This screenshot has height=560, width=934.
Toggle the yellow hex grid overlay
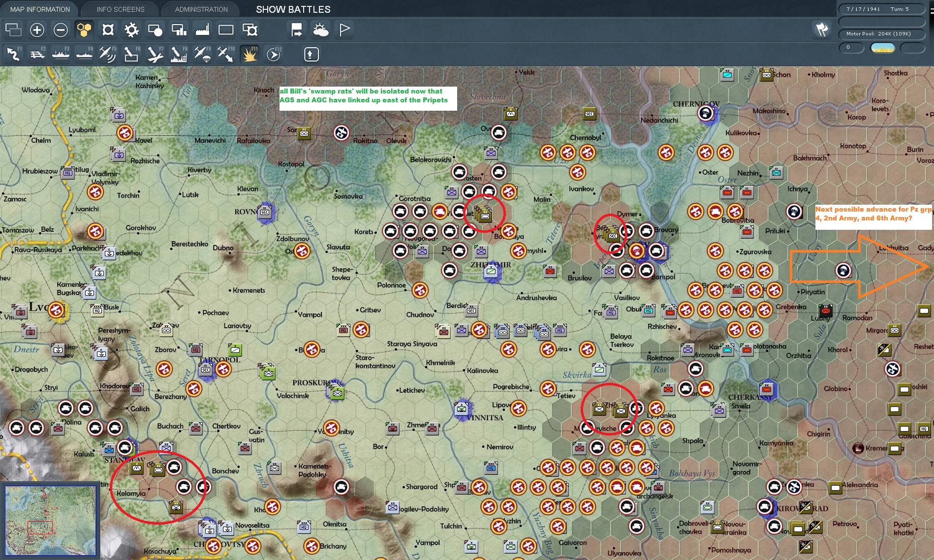(84, 30)
